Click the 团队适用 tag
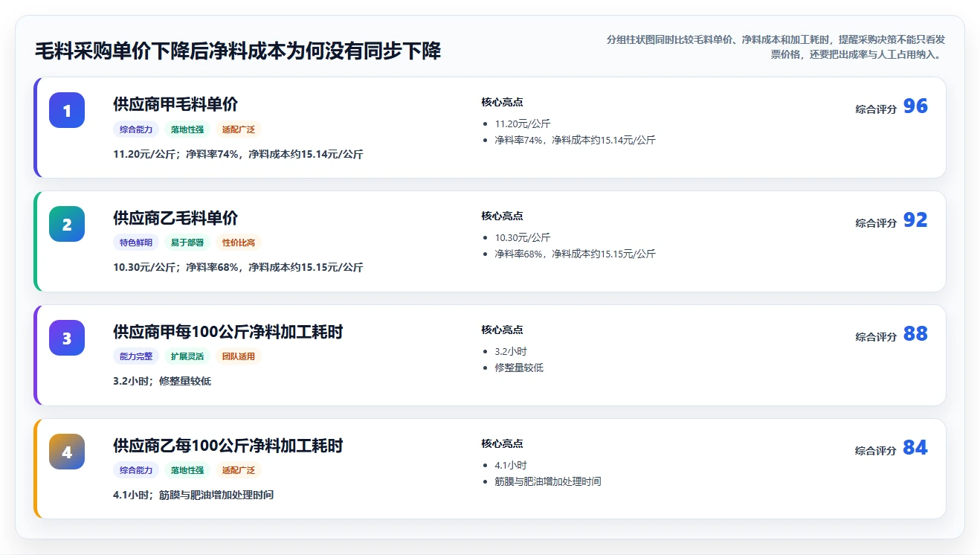 (x=239, y=356)
